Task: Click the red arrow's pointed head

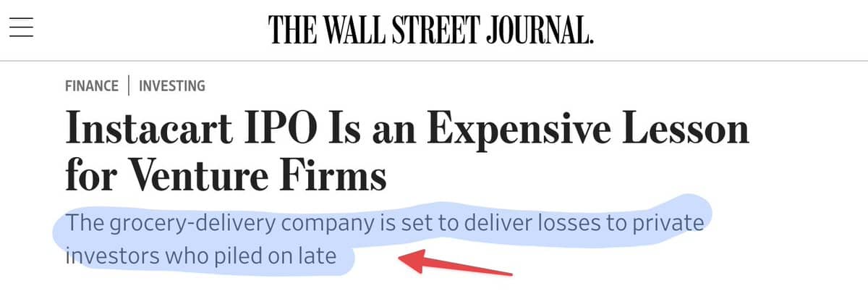Action: click(409, 258)
